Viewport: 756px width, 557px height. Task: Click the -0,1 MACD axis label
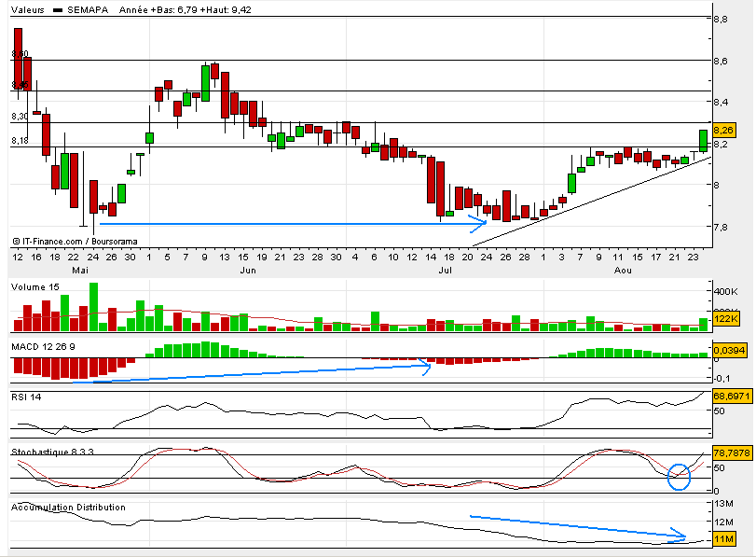722,379
